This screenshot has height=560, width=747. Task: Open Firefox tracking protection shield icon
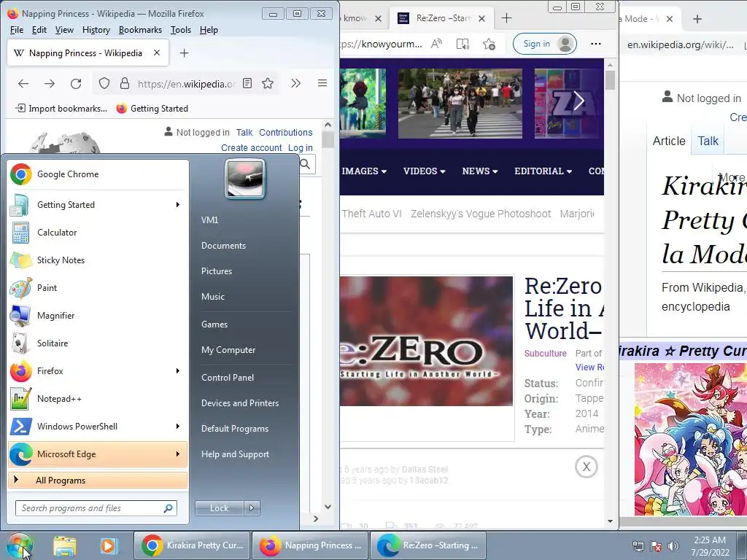click(104, 84)
